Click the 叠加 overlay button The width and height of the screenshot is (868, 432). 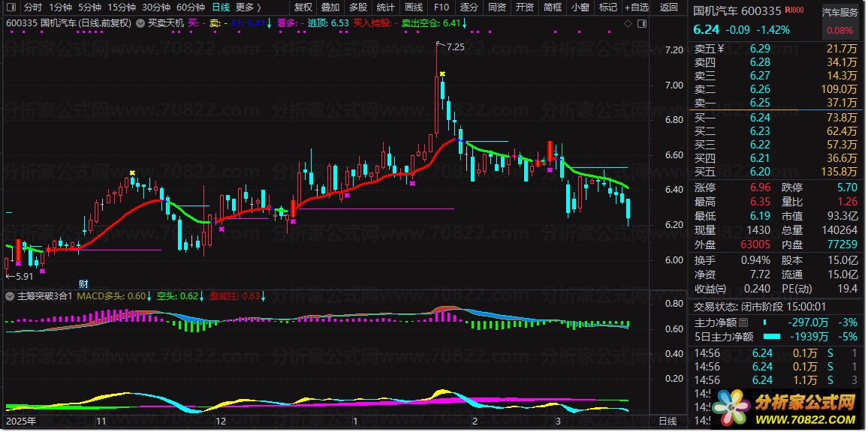(330, 7)
